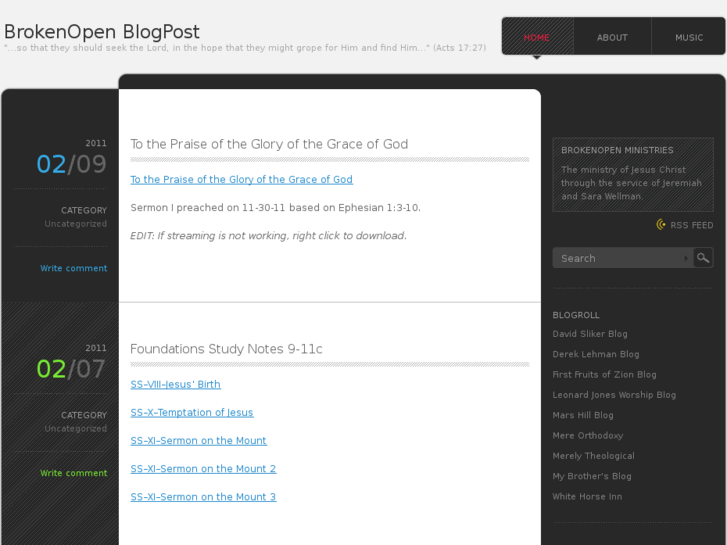The image size is (727, 545).
Task: Open the SS-XI Sermon on the Mount 3 link
Action: point(203,497)
